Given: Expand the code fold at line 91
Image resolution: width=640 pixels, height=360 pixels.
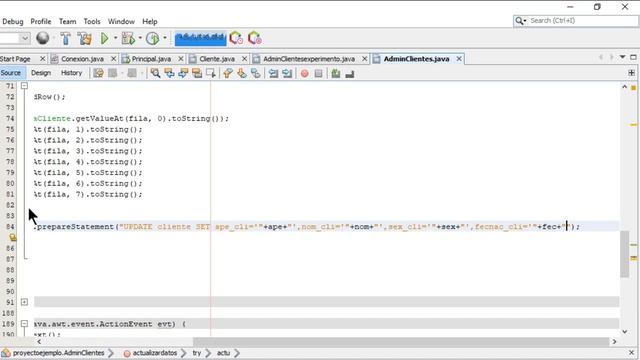Looking at the screenshot, I should pyautogui.click(x=24, y=302).
